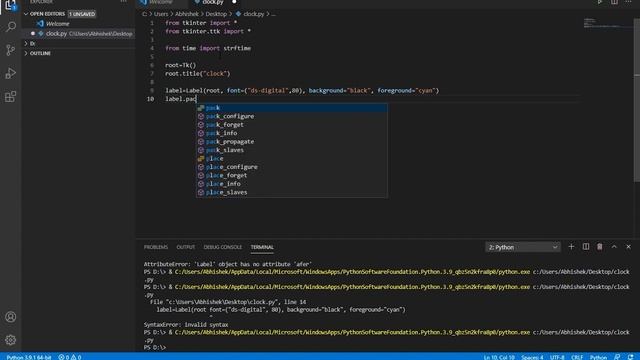Open the Accounts menu icon
The width and height of the screenshot is (640, 360).
(11, 317)
